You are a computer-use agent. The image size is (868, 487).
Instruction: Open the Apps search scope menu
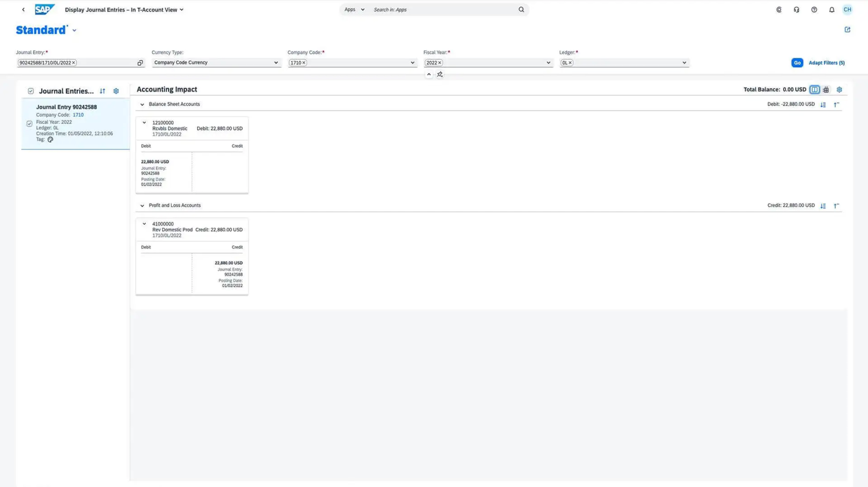tap(354, 10)
